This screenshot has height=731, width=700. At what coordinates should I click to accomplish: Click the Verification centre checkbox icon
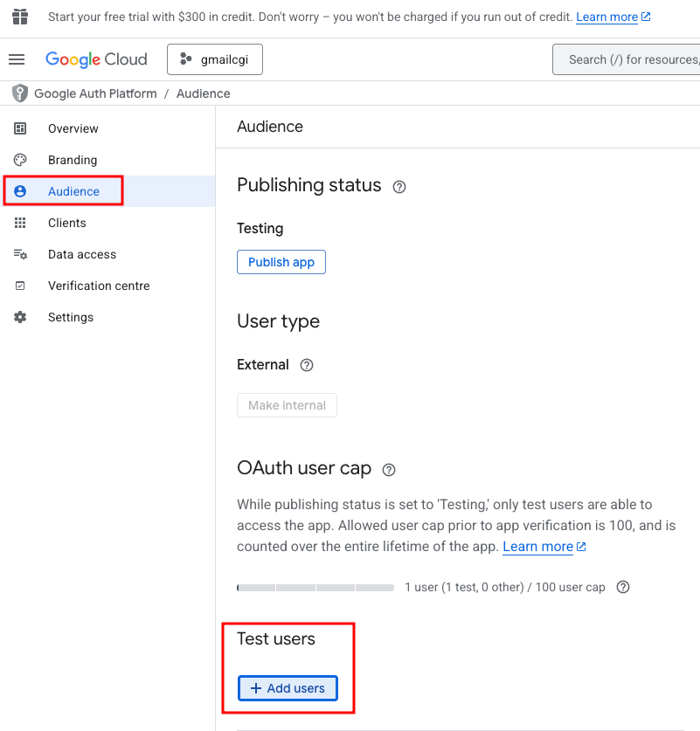click(20, 286)
